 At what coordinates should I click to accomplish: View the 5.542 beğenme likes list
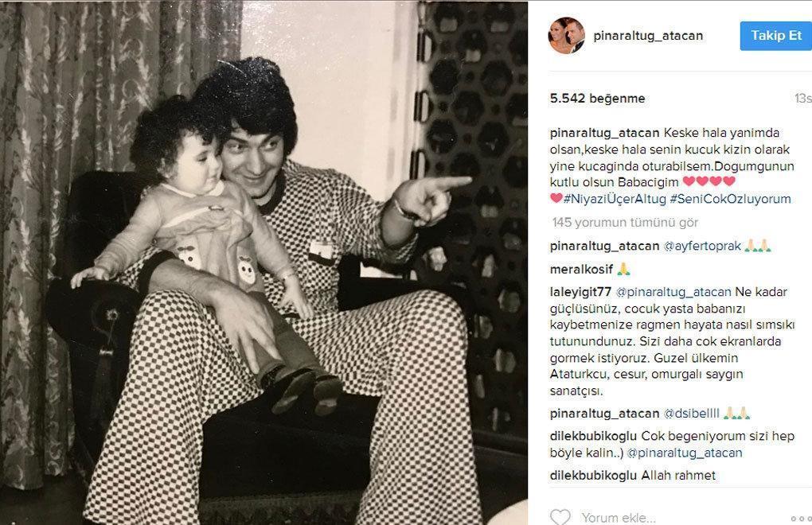click(x=598, y=99)
